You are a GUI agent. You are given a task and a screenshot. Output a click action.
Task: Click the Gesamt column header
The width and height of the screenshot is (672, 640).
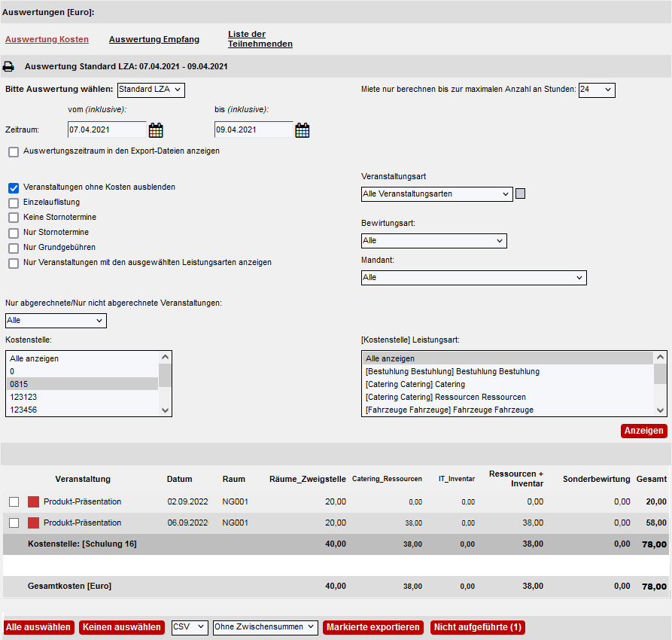click(x=652, y=479)
